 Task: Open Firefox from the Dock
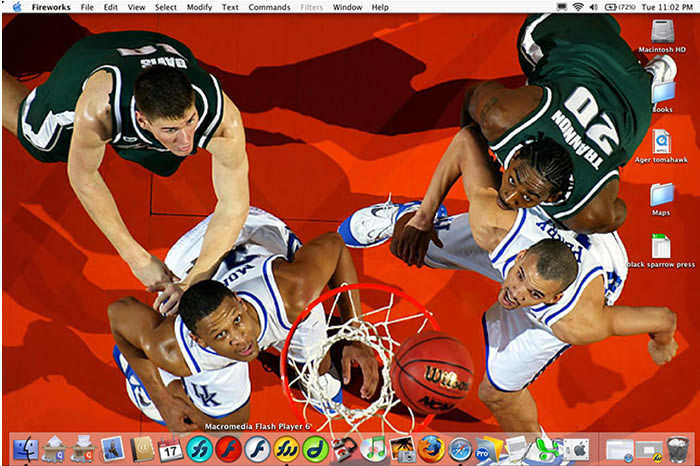pyautogui.click(x=431, y=448)
